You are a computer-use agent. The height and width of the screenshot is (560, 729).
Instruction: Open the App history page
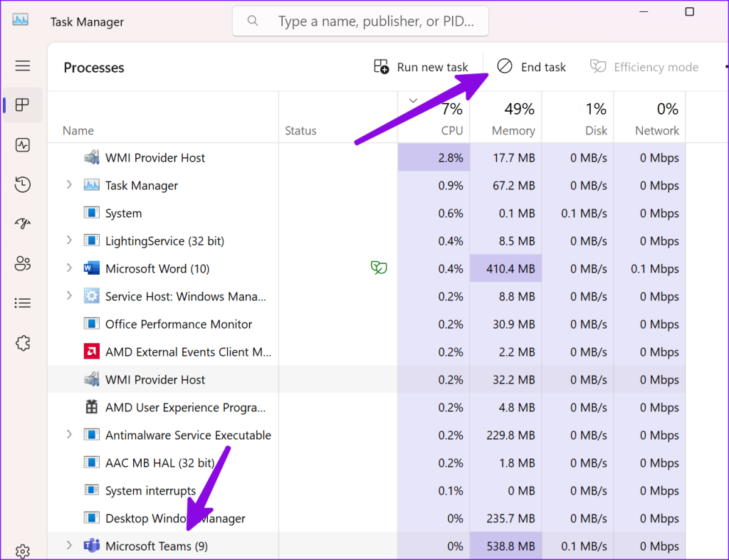(x=22, y=184)
